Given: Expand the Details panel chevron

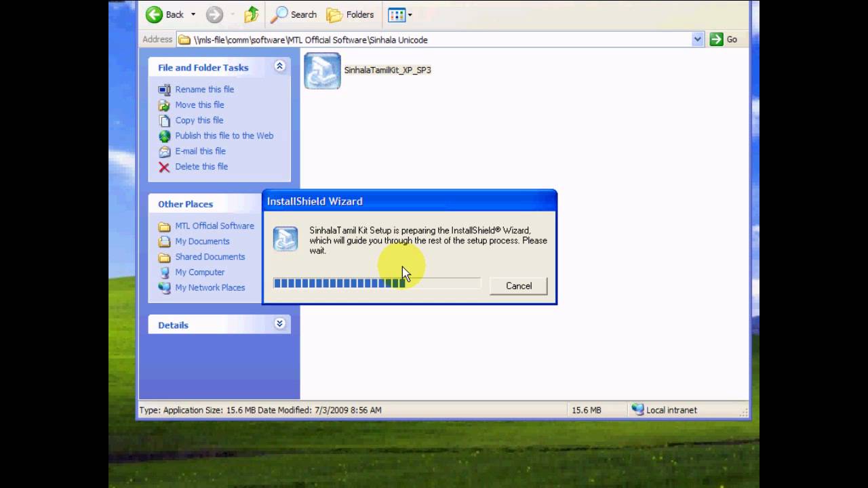Looking at the screenshot, I should click(279, 324).
